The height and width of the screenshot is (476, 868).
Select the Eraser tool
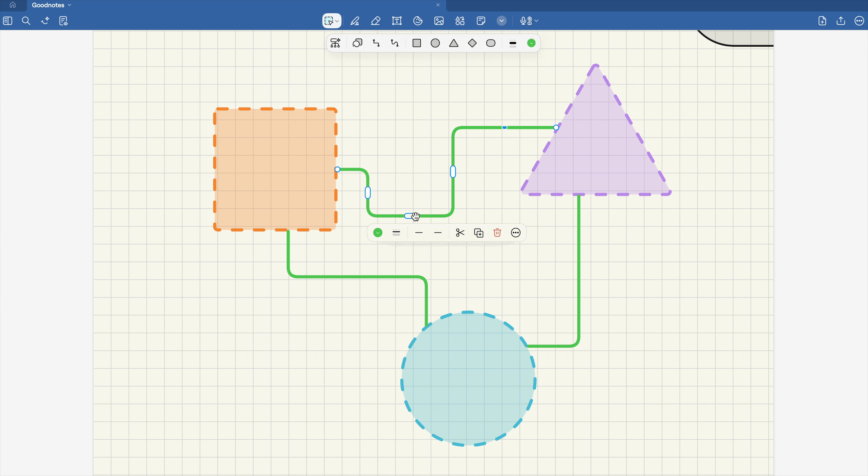click(376, 21)
